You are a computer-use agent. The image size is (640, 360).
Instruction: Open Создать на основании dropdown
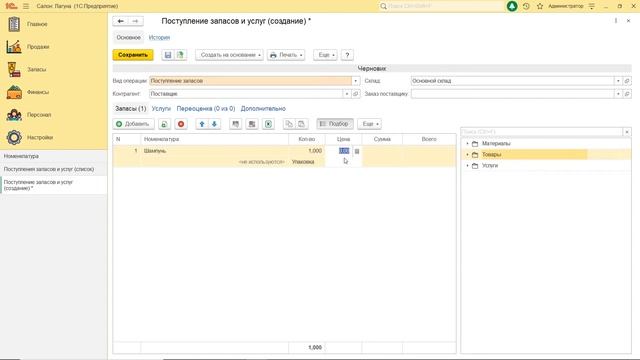click(x=229, y=55)
